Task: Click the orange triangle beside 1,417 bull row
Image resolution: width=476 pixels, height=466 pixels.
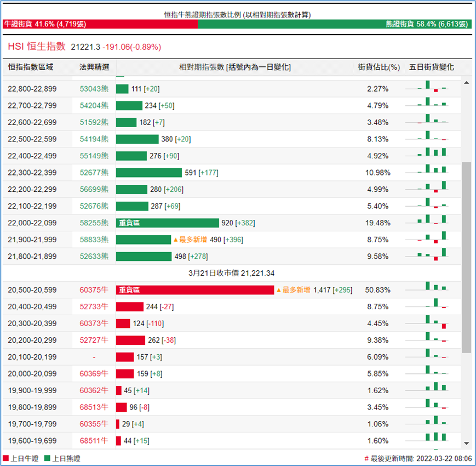Action: [x=278, y=290]
